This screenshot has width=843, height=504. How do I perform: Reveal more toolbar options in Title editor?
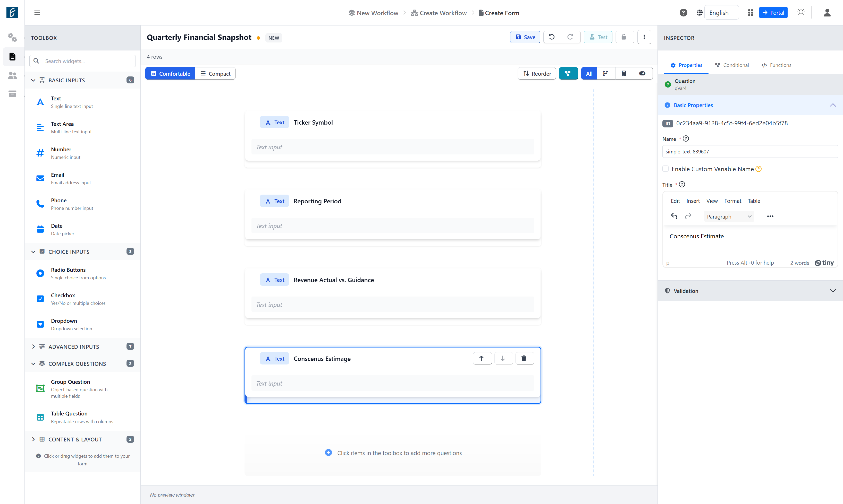click(770, 216)
